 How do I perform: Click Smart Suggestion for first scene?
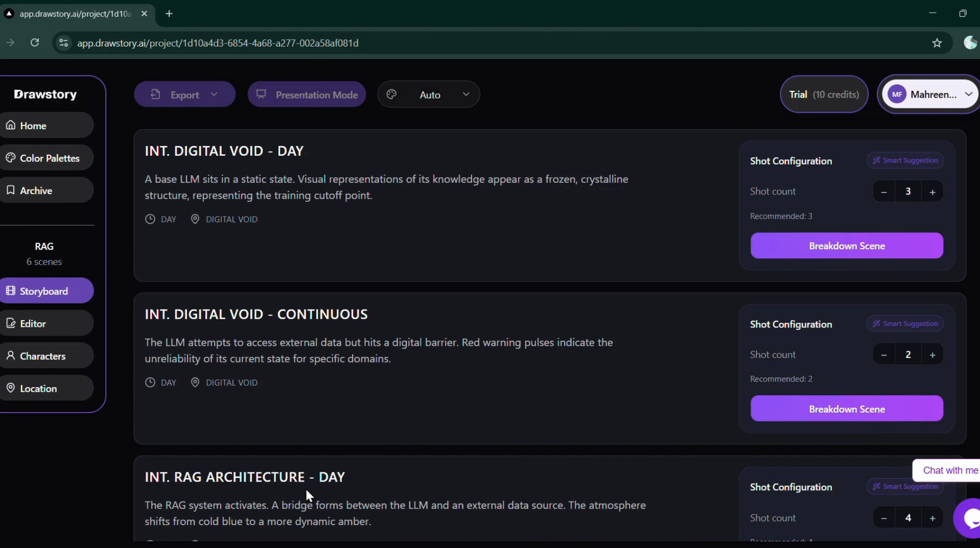tap(905, 160)
